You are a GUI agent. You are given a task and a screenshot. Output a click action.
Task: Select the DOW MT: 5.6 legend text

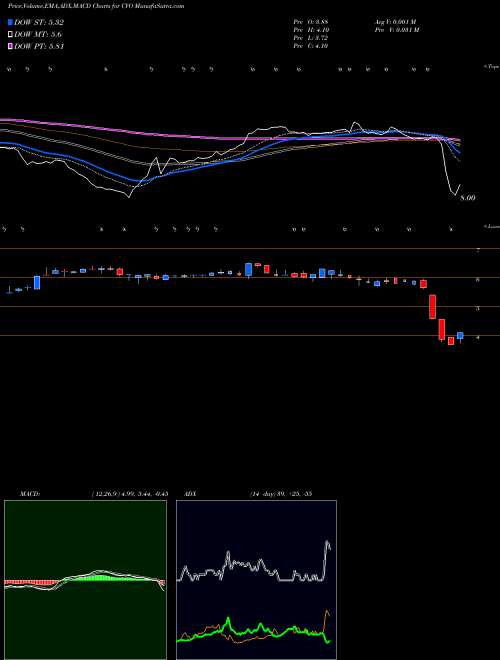tap(38, 35)
